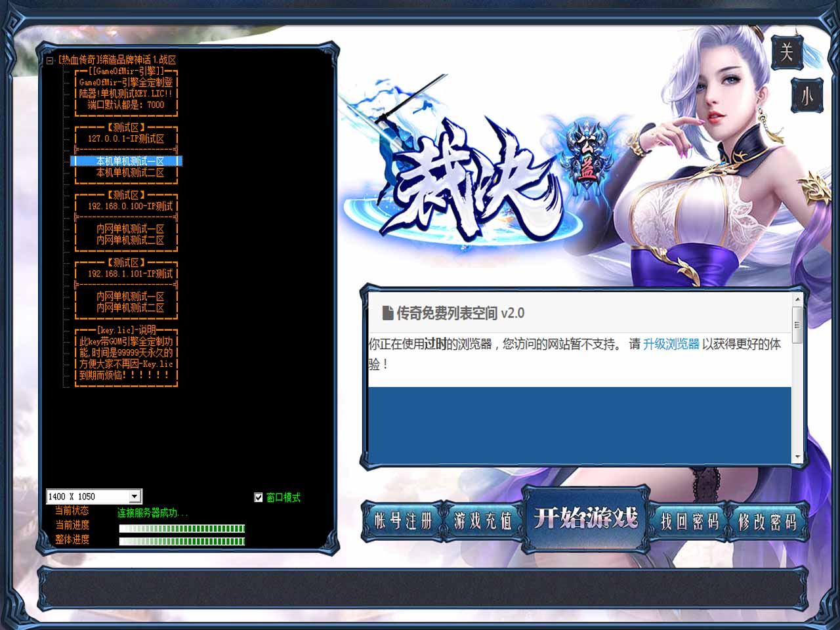Select server 本机单机测试一区
The image size is (840, 630).
(x=129, y=161)
